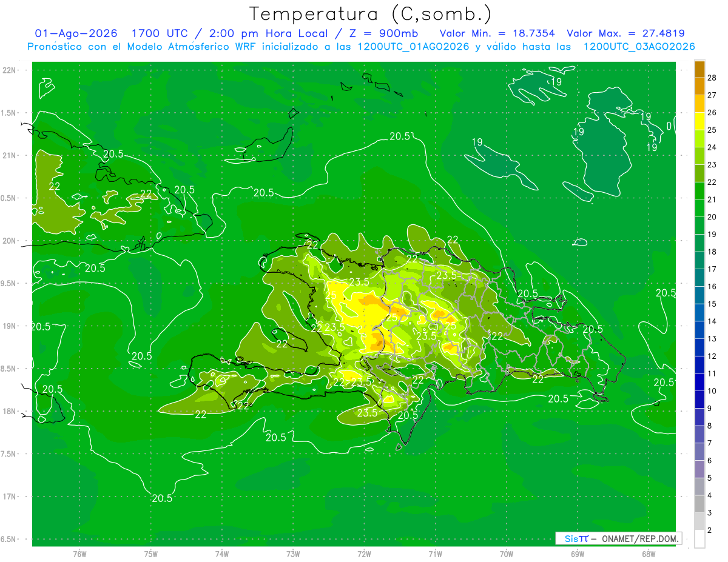Click the '22N' latitude axis label
The width and height of the screenshot is (728, 562).
tap(10, 70)
